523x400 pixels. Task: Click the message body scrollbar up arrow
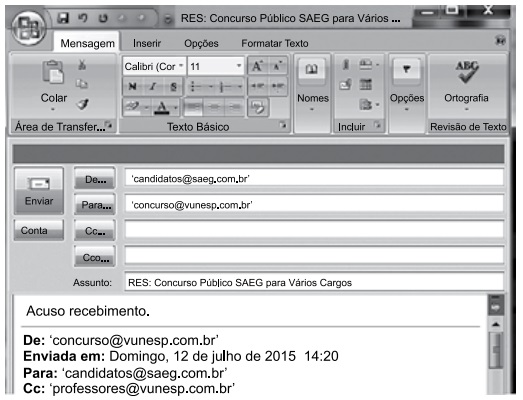click(496, 324)
